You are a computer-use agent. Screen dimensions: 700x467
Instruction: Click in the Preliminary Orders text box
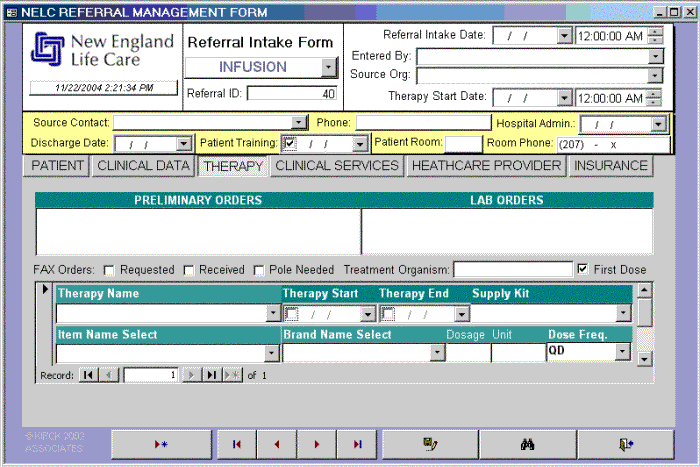coord(198,231)
